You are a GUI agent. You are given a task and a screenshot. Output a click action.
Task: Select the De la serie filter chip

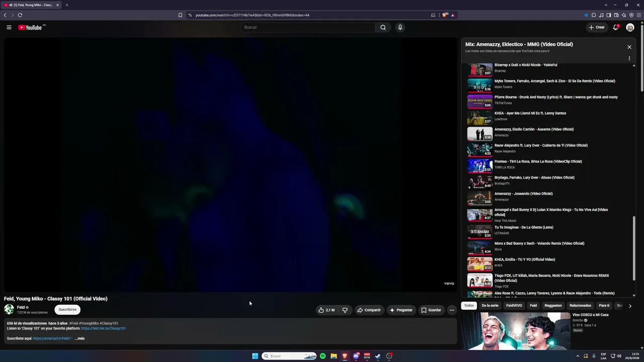click(x=490, y=306)
